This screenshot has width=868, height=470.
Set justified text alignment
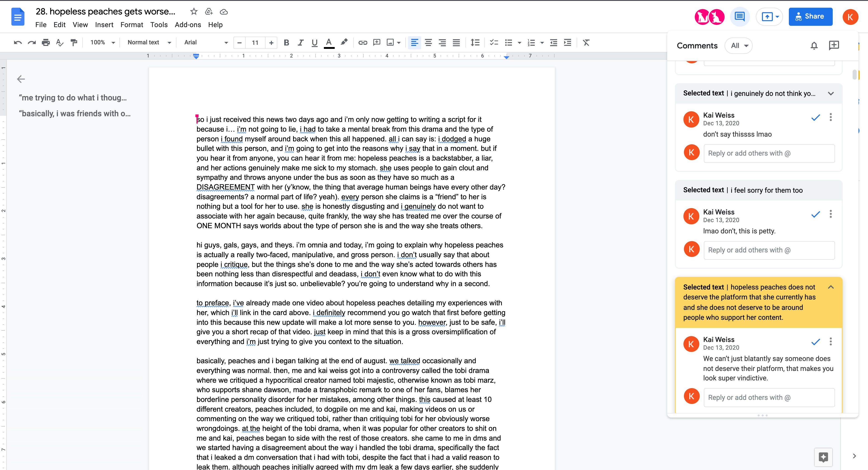tap(456, 43)
